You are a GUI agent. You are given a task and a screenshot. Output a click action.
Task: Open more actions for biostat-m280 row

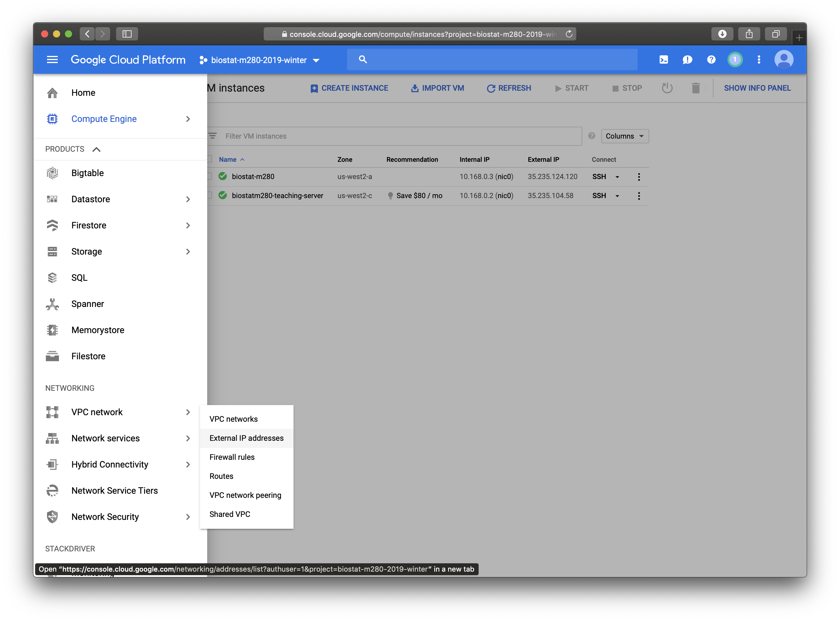click(639, 177)
